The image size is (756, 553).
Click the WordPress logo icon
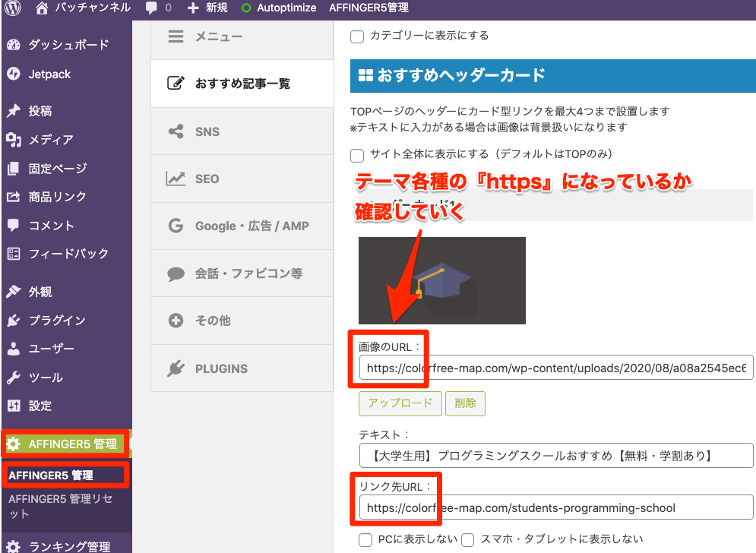click(12, 8)
